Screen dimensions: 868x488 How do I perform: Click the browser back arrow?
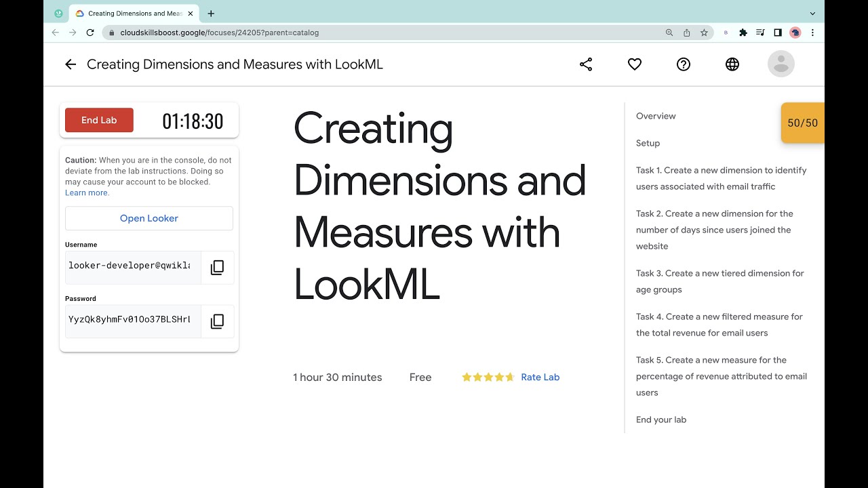(x=56, y=33)
